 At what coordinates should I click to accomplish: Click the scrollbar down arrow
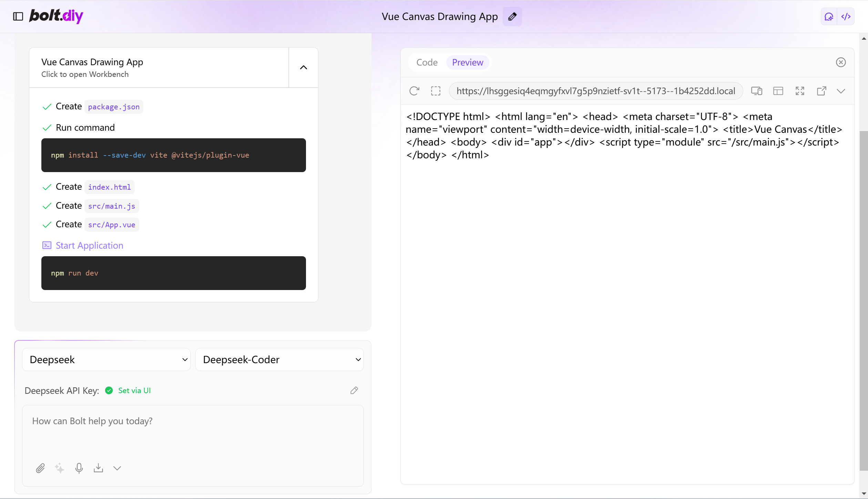864,494
